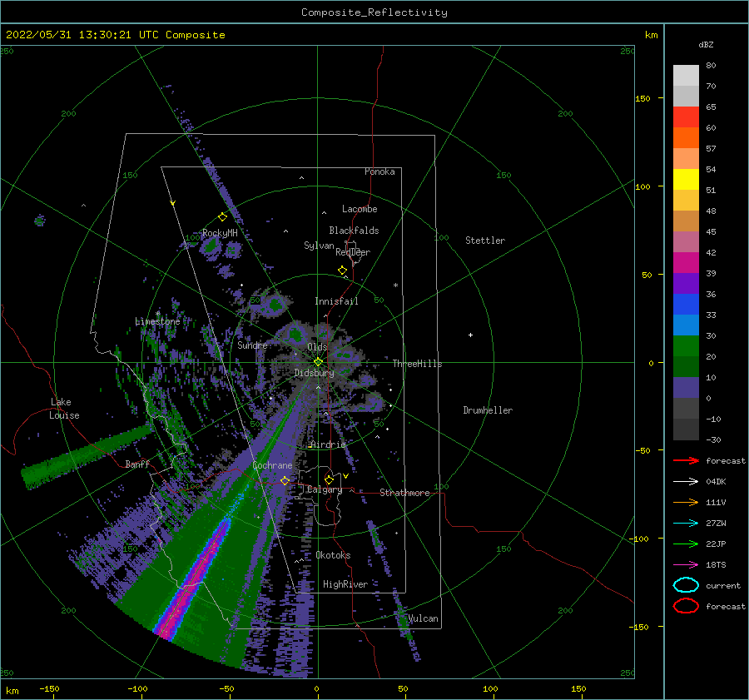This screenshot has width=749, height=700.
Task: Click the yellow diamond marker near RockyMH
Action: pyautogui.click(x=222, y=217)
